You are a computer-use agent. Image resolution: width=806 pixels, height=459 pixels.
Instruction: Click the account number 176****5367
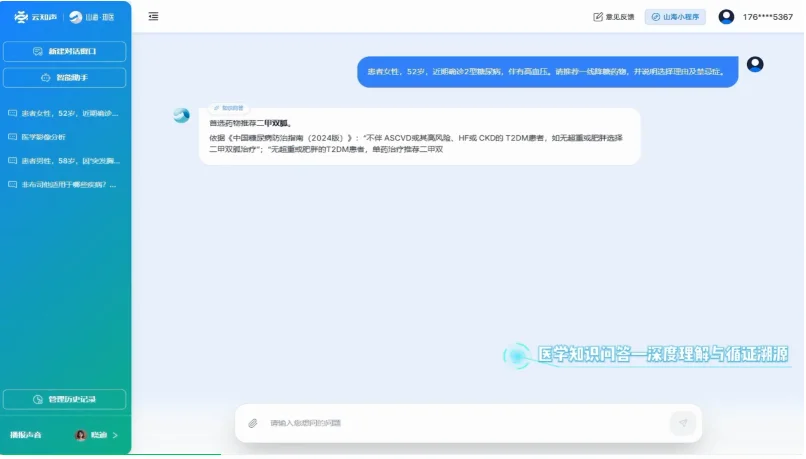767,17
